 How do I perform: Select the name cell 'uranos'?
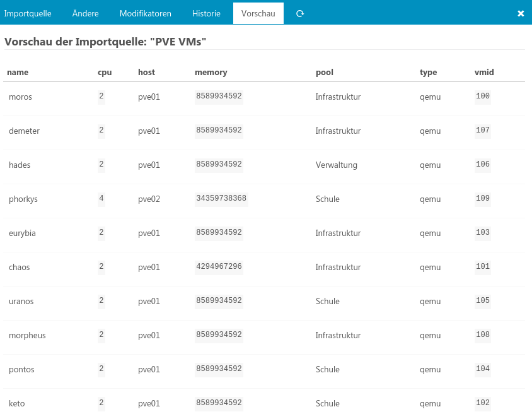tap(21, 302)
